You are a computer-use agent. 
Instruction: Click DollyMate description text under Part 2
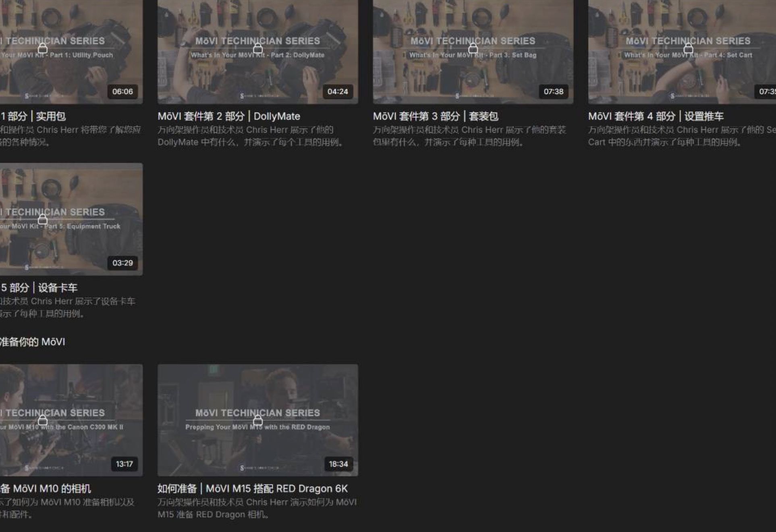tap(251, 136)
